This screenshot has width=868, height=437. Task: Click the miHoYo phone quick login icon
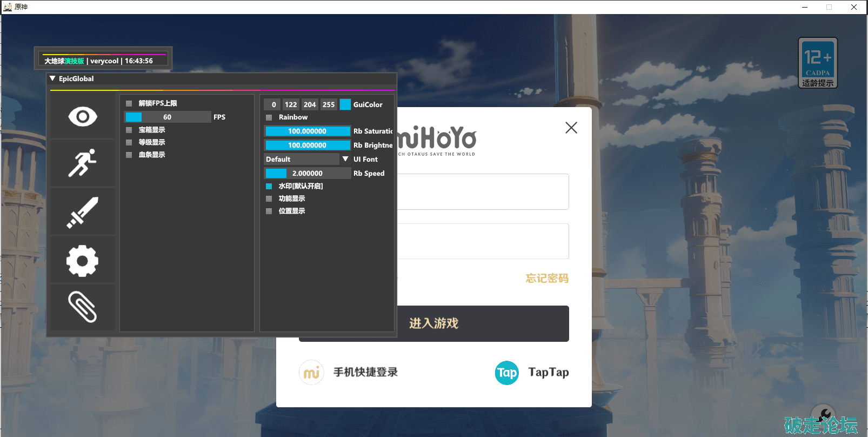click(x=311, y=373)
